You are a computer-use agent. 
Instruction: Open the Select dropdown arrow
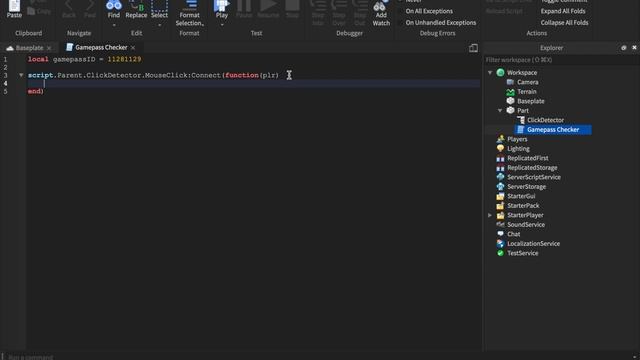tap(159, 25)
